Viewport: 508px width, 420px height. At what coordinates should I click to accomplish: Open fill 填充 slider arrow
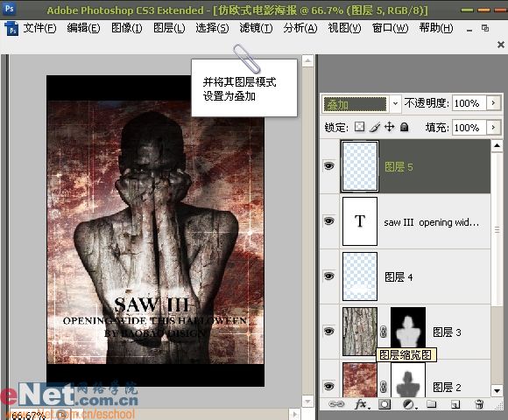[x=493, y=128]
